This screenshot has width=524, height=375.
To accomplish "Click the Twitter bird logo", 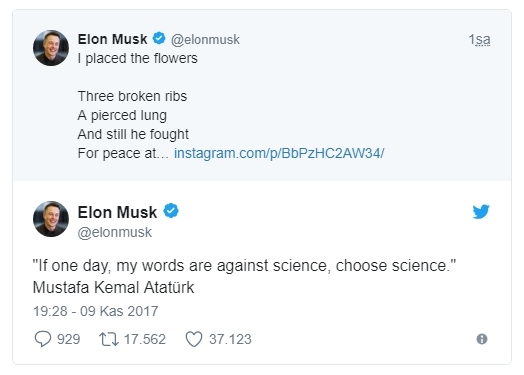I will click(x=481, y=212).
